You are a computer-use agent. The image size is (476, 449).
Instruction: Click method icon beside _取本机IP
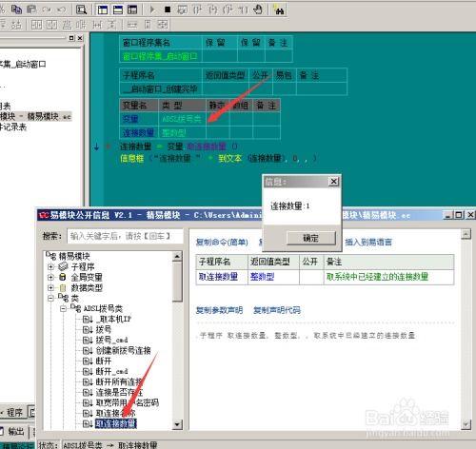point(88,319)
